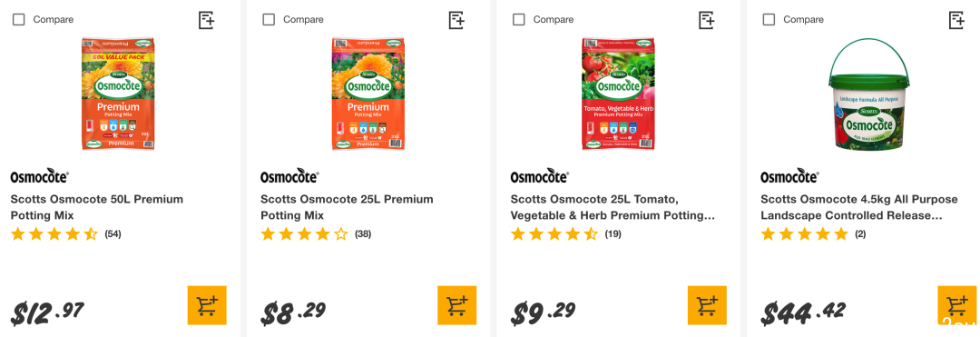Open the 54 reviews rating
Viewport: 980px width, 337px height.
click(x=65, y=234)
